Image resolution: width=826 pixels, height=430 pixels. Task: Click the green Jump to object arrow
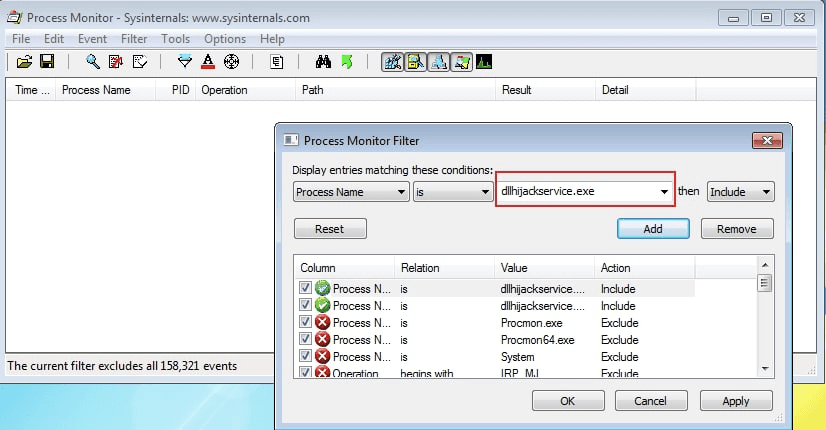pos(347,62)
